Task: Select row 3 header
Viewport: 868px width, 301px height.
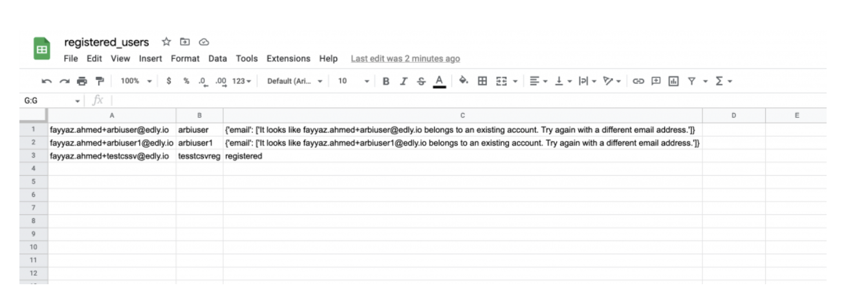Action: point(34,156)
